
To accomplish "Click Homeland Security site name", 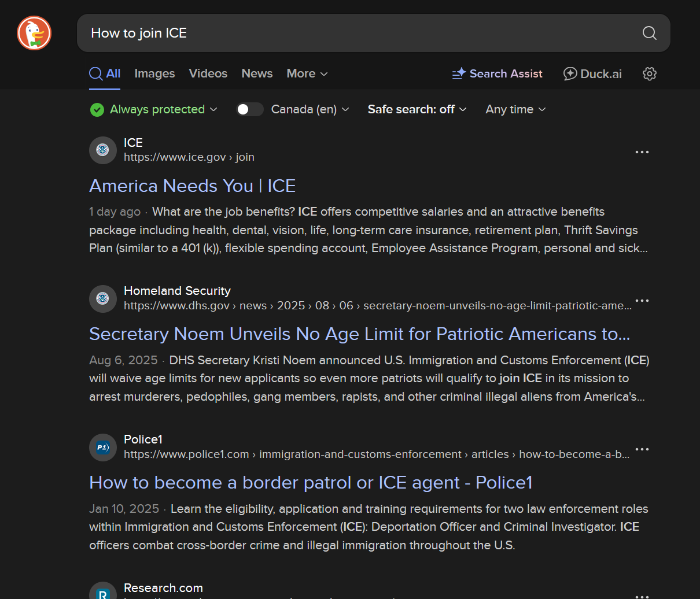I will pyautogui.click(x=177, y=291).
